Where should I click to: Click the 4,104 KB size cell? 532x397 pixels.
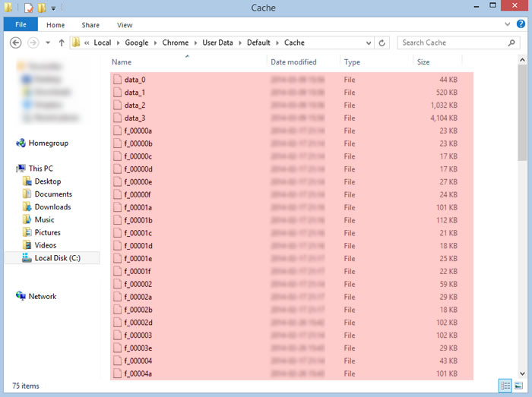click(x=444, y=118)
